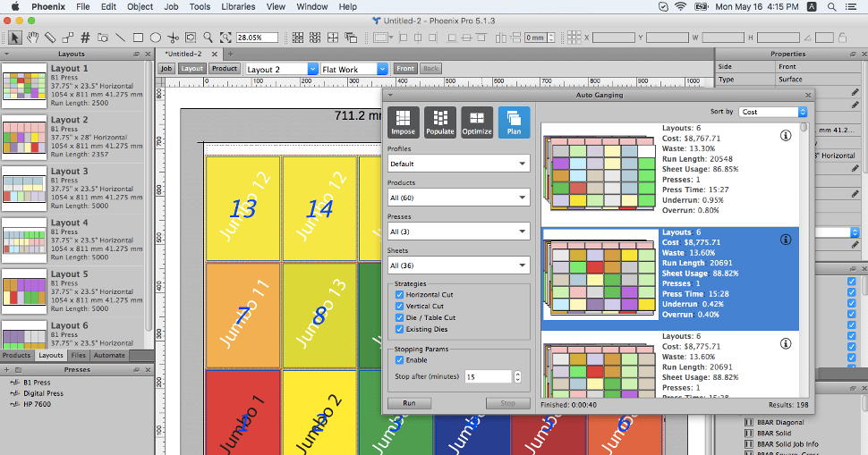Open the Job menu
This screenshot has width=868, height=455.
tap(171, 6)
